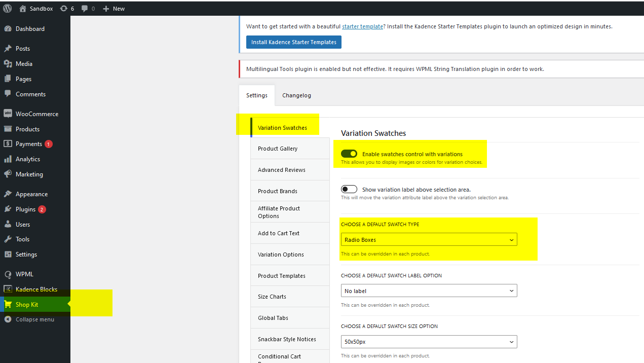644x363 pixels.
Task: Switch to the Settings tab
Action: pyautogui.click(x=257, y=95)
